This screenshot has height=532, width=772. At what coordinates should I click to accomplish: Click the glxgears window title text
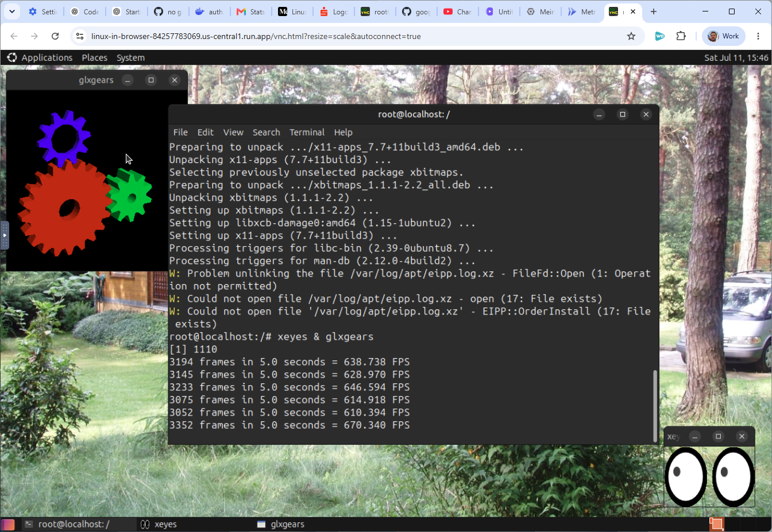coord(96,80)
